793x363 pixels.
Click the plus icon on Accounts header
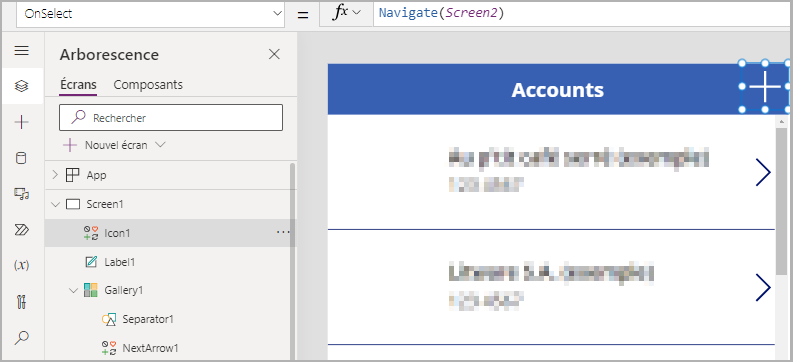[765, 86]
